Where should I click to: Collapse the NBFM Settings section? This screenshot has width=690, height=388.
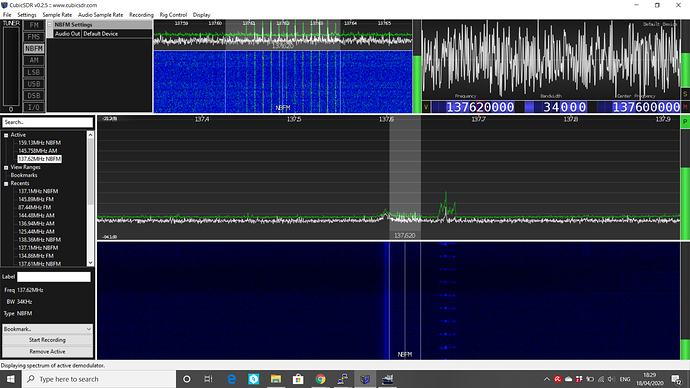[x=50, y=25]
